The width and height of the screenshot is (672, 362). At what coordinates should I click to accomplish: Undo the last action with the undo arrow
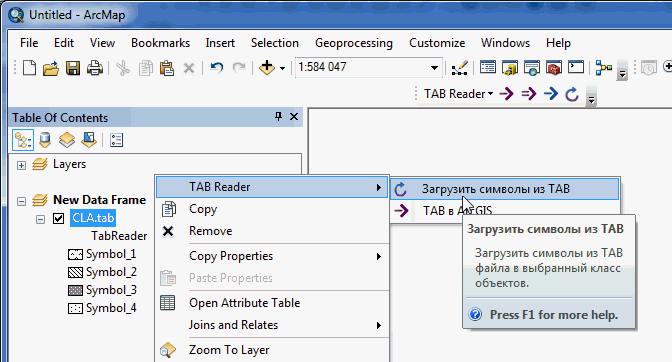(217, 68)
